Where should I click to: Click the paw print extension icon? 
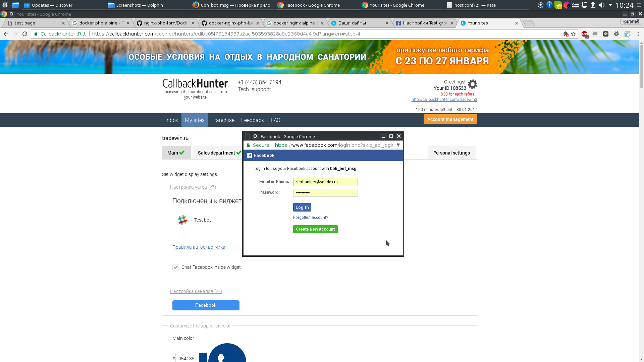point(606,34)
